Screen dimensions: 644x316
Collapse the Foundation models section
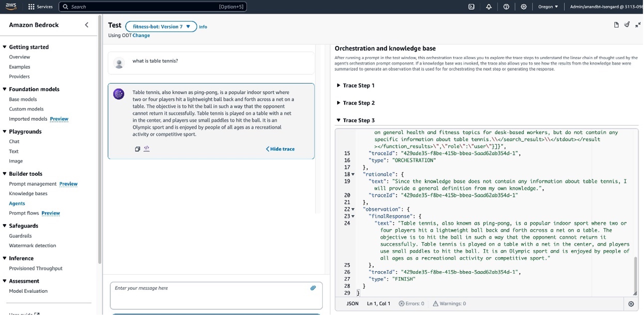[x=4, y=89]
